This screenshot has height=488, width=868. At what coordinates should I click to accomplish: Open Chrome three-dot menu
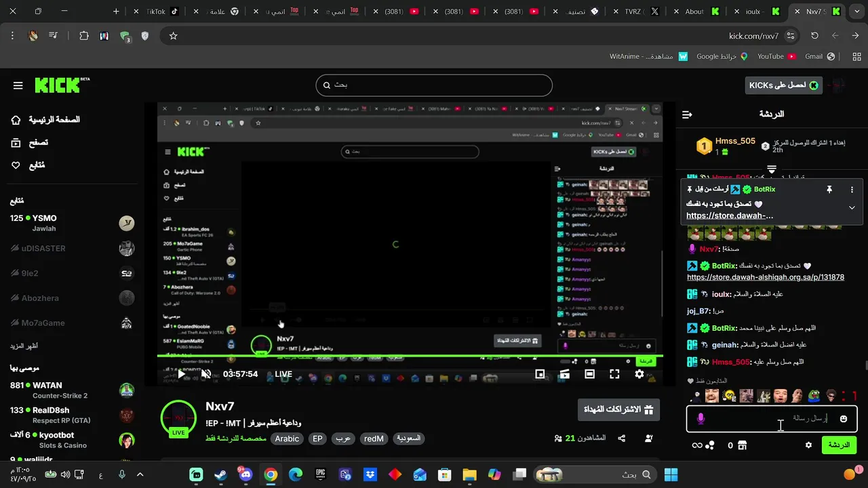(12, 36)
